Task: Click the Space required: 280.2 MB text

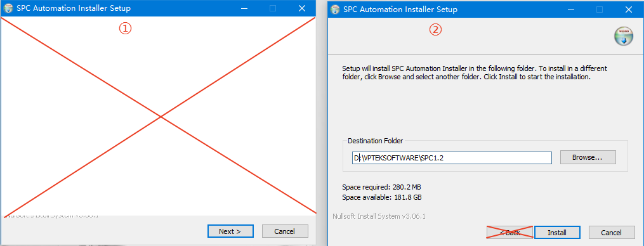Action: pyautogui.click(x=381, y=187)
